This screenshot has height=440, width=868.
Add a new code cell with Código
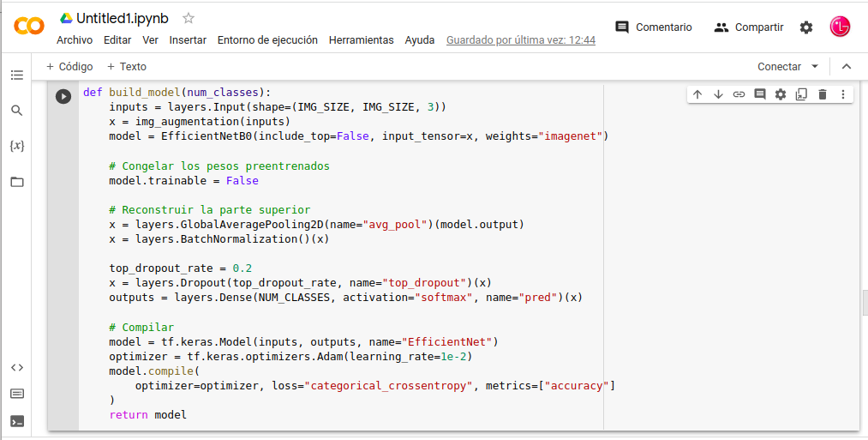tap(69, 67)
